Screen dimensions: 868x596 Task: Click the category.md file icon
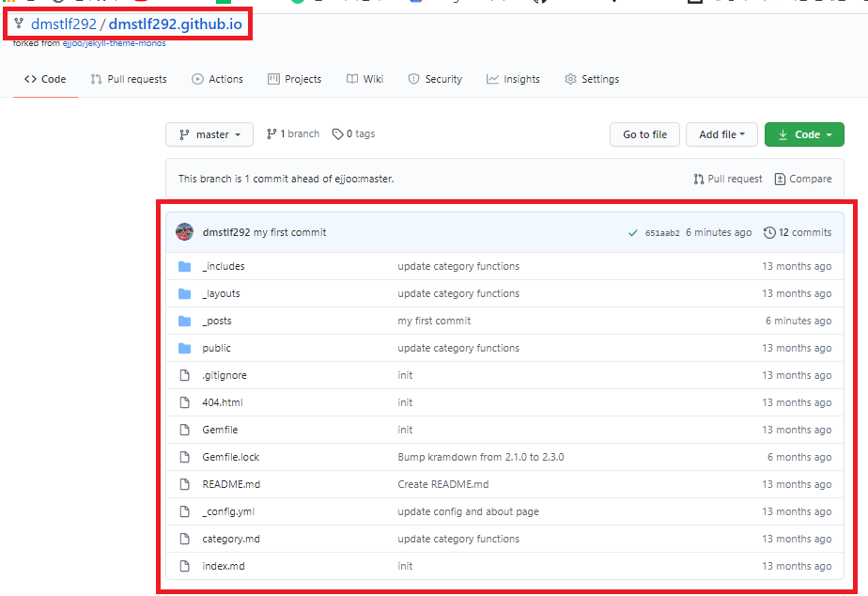pyautogui.click(x=185, y=539)
